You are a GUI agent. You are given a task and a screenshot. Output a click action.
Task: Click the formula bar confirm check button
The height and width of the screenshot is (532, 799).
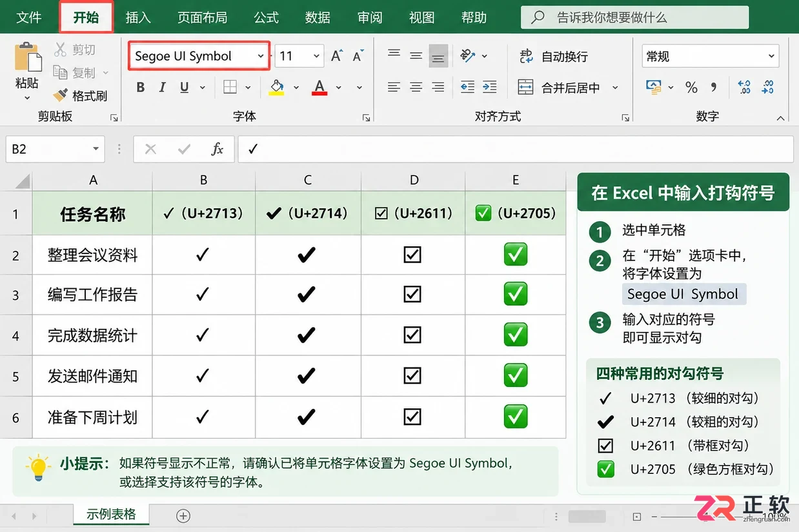click(x=185, y=149)
